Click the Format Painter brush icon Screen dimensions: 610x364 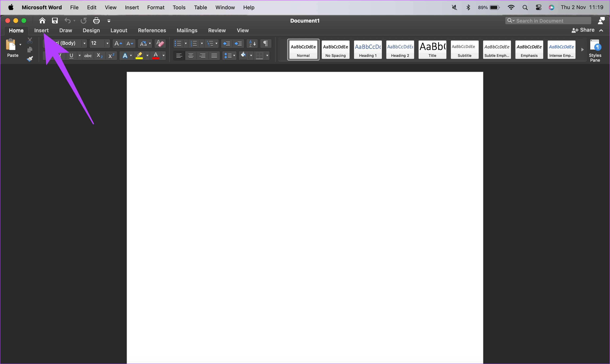click(30, 59)
